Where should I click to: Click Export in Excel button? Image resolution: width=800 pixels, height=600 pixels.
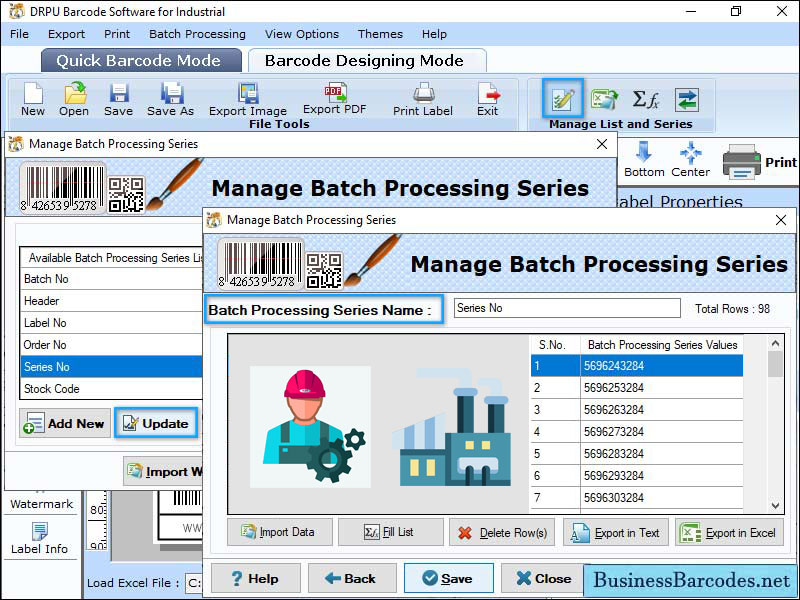click(730, 532)
